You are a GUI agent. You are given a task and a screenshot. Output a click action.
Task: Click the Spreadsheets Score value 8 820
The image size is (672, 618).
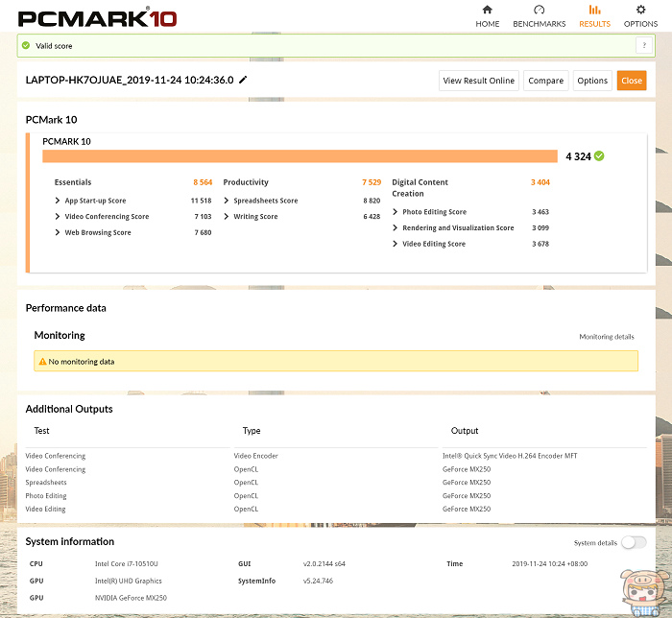[x=372, y=201]
